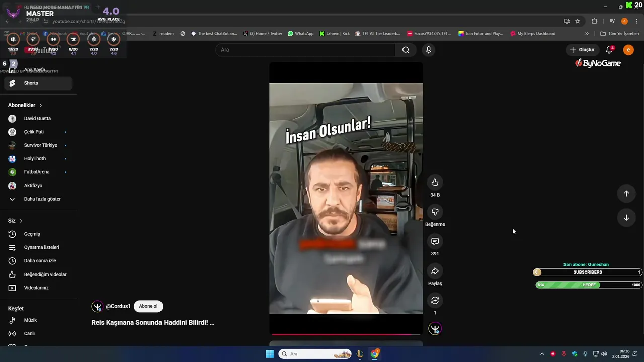Open Survivor Türkiye subscription channel

(38, 145)
